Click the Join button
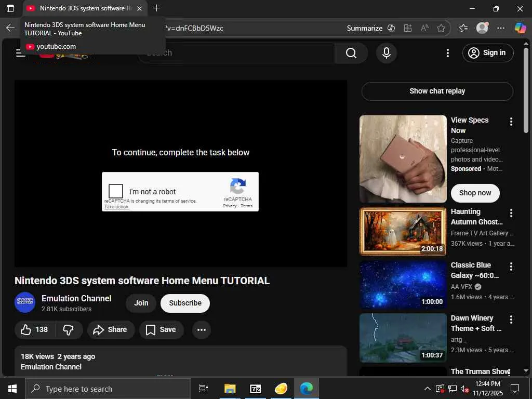532x399 pixels. [141, 303]
